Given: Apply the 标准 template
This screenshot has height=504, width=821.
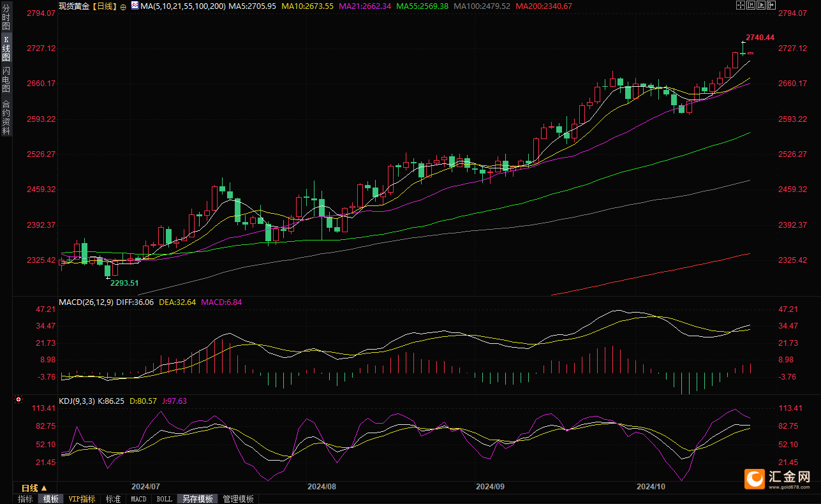Looking at the screenshot, I should pos(113,499).
